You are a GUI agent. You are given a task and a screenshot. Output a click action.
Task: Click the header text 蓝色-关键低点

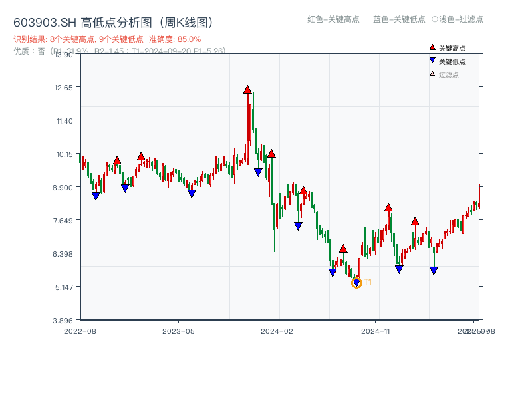[x=399, y=19]
